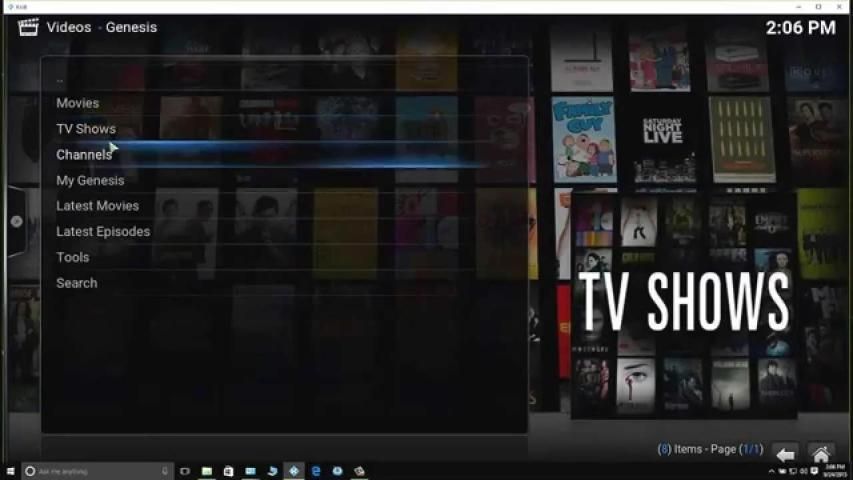Click the Cortana "Ask me anything" search box
This screenshot has height=480, width=853.
coord(90,471)
